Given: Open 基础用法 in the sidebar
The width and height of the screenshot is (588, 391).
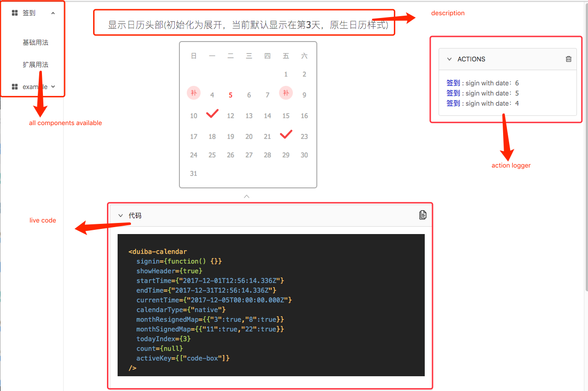Looking at the screenshot, I should point(36,42).
